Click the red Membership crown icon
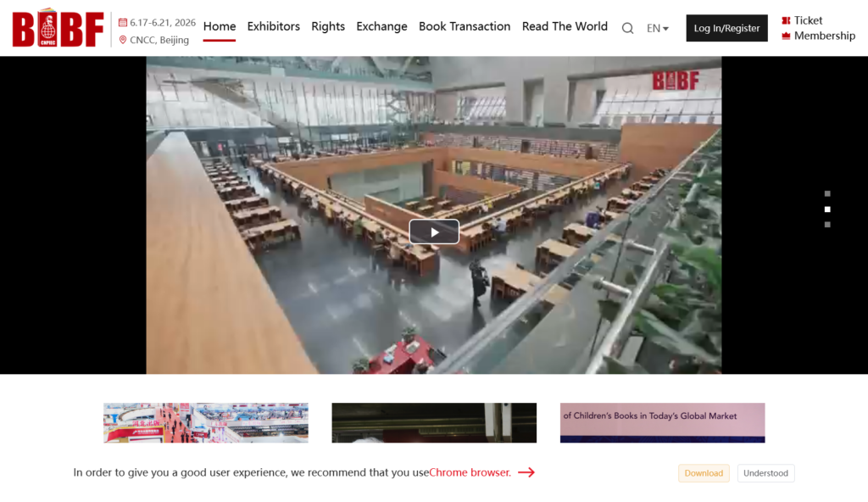868x502 pixels. click(786, 36)
